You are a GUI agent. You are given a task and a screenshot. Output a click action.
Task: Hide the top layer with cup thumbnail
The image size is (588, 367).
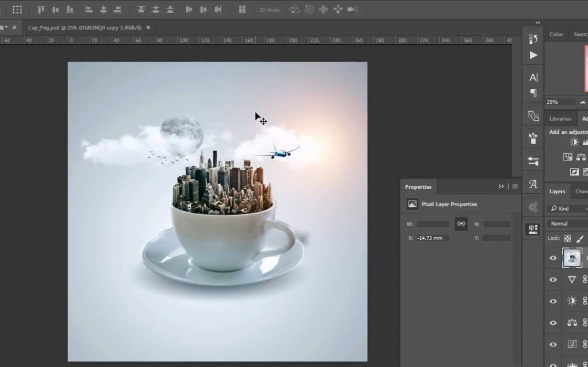click(x=553, y=258)
